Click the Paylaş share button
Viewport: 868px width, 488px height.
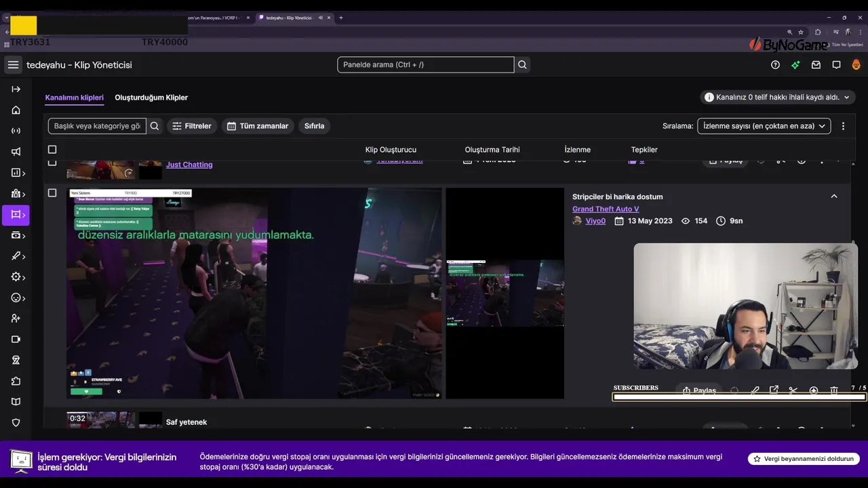coord(698,390)
